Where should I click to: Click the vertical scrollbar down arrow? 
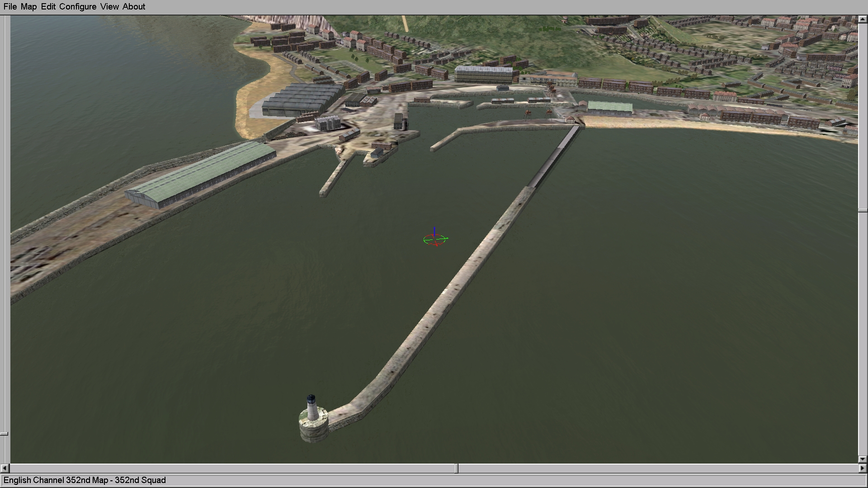(x=863, y=459)
